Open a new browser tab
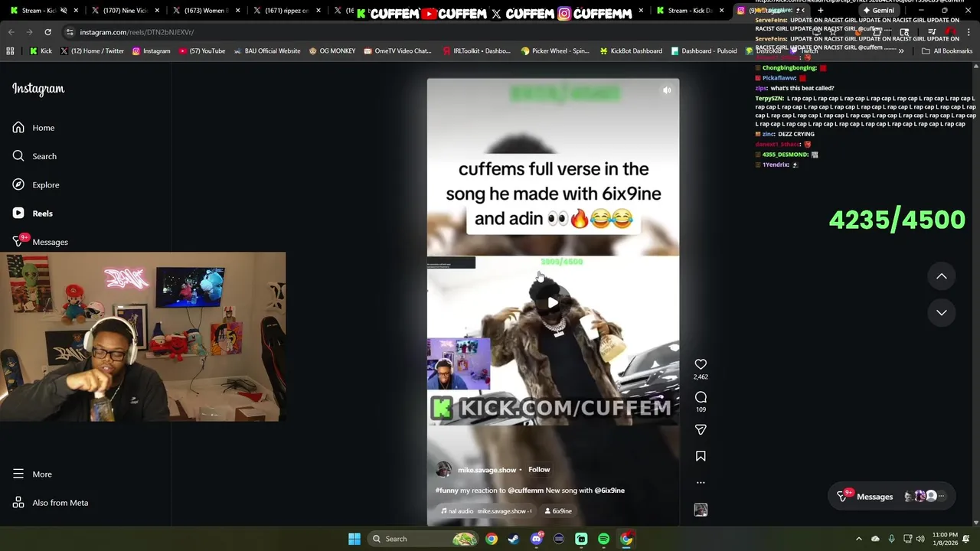 [x=820, y=11]
